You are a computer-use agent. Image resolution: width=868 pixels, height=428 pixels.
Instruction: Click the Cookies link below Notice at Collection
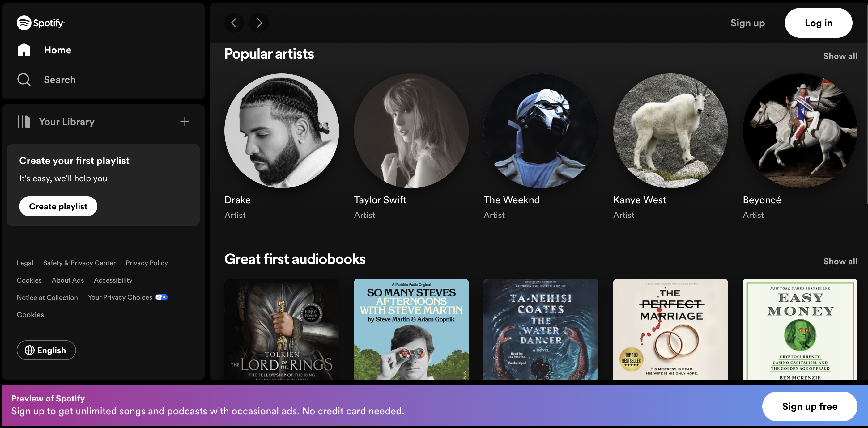(x=30, y=315)
